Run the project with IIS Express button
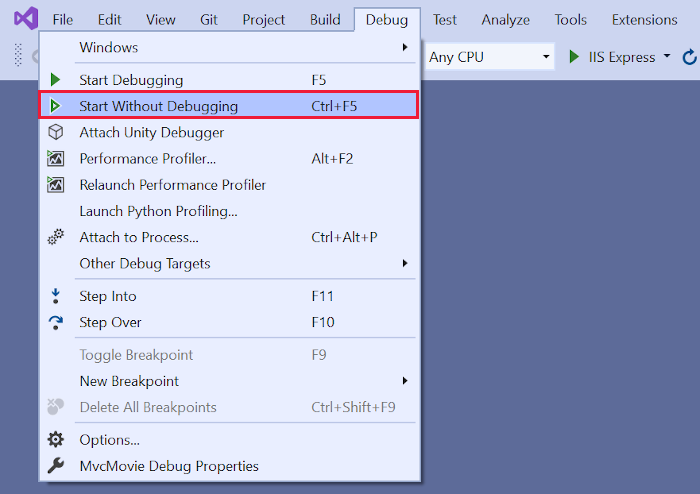This screenshot has width=700, height=494. click(x=612, y=57)
